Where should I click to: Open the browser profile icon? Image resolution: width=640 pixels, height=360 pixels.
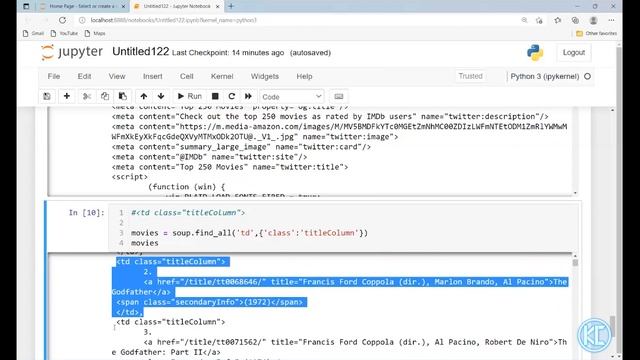click(x=593, y=20)
